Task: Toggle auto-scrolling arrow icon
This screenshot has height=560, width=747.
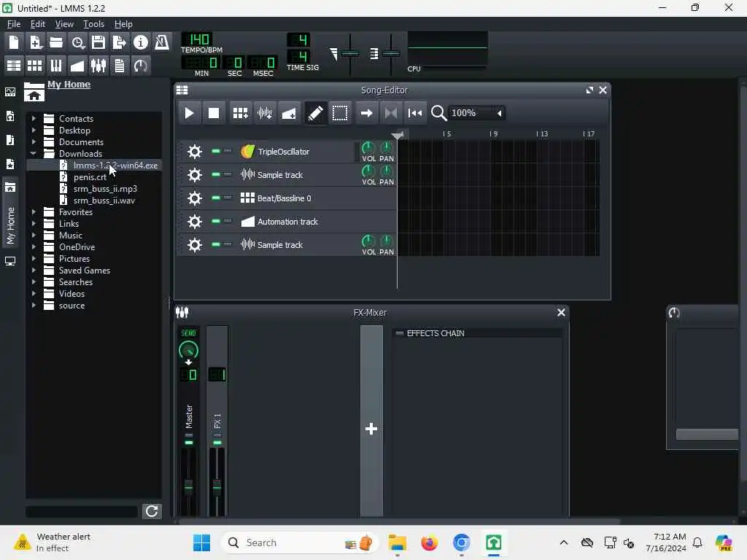Action: tap(366, 113)
